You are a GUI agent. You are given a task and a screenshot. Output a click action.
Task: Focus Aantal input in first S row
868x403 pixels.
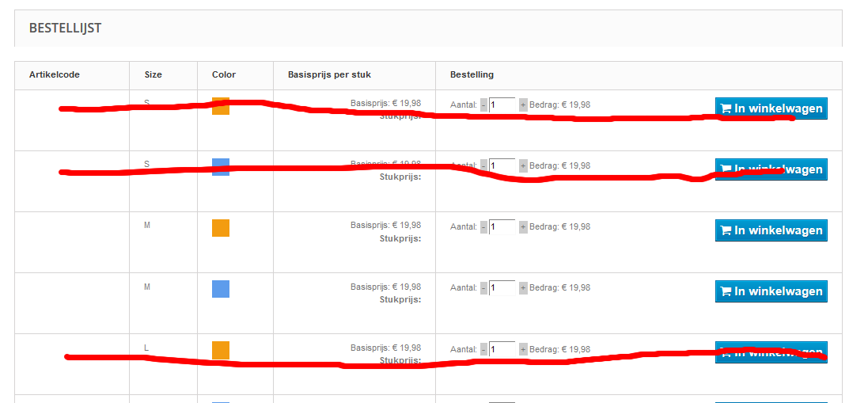coord(502,105)
